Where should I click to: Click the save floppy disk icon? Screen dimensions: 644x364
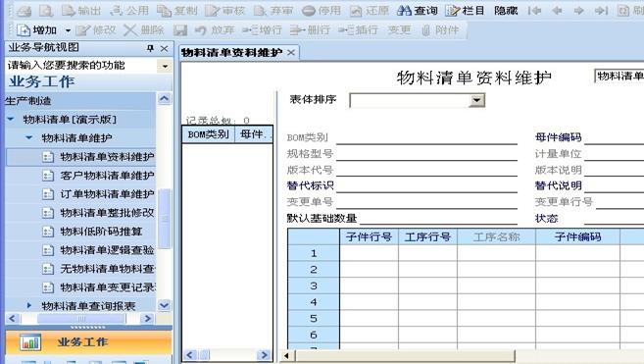coord(180,30)
